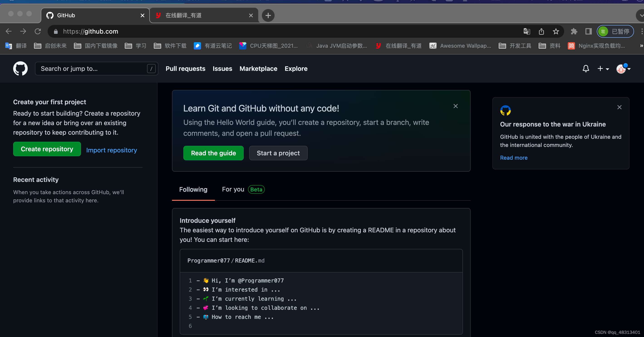Expand the plus create-new dropdown
644x337 pixels.
pyautogui.click(x=603, y=69)
